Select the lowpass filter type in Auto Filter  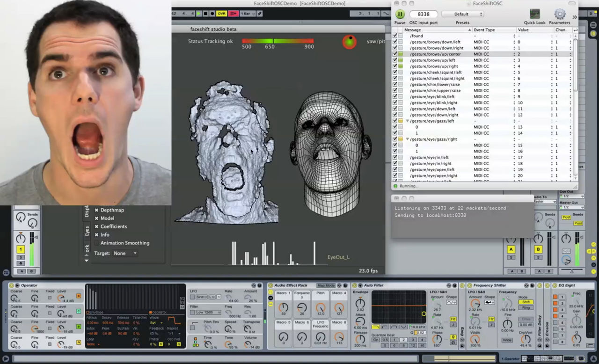[x=376, y=327]
